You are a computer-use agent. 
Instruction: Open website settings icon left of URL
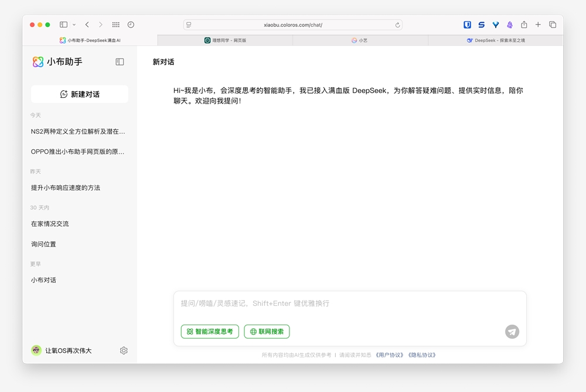coord(188,25)
